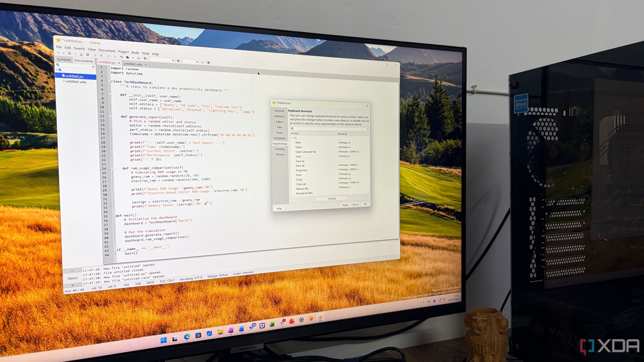The height and width of the screenshot is (362, 644).
Task: Switch to the untitled.vala tab
Action: tap(132, 64)
